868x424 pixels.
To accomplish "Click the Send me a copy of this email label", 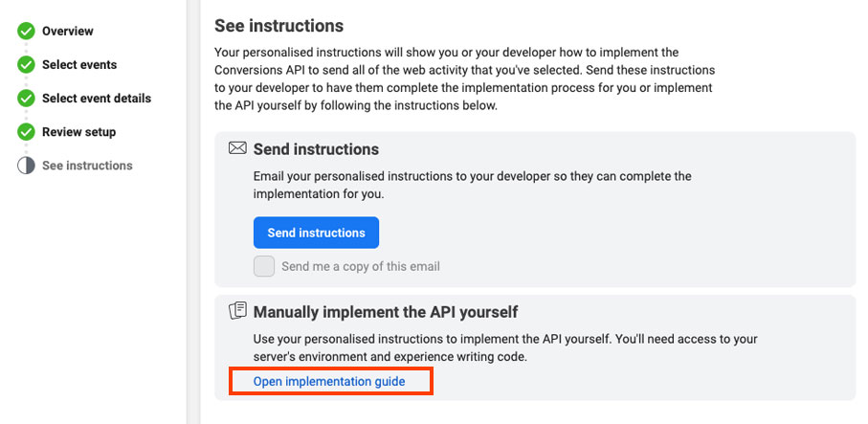I will click(361, 266).
